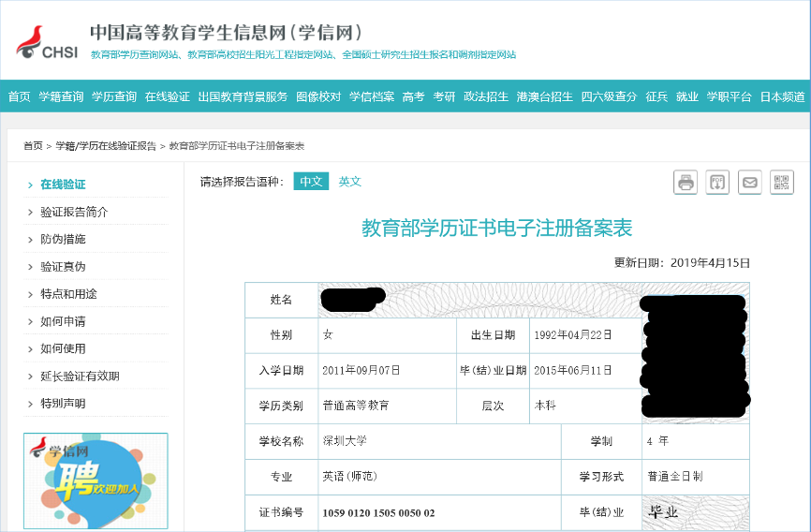The image size is (811, 532).
Task: Open 征兵 navigation item
Action: point(656,96)
